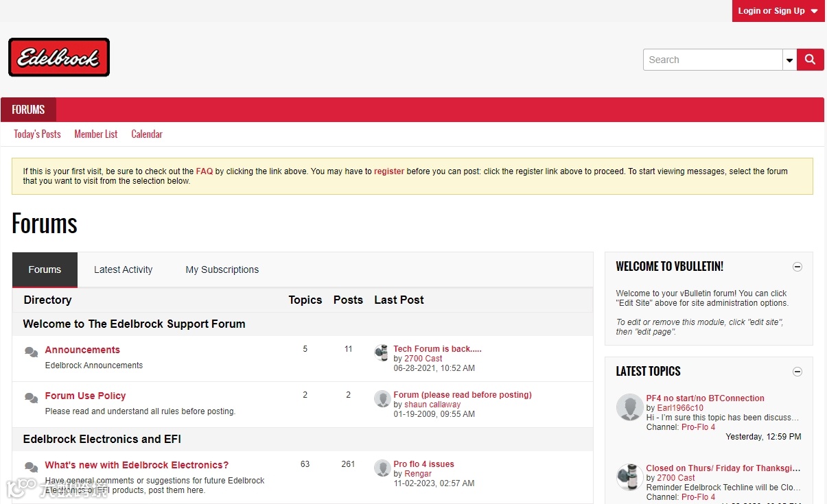
Task: Open 'Closed on Thurs/ Friday for Thanksgi...' topic
Action: (x=723, y=468)
